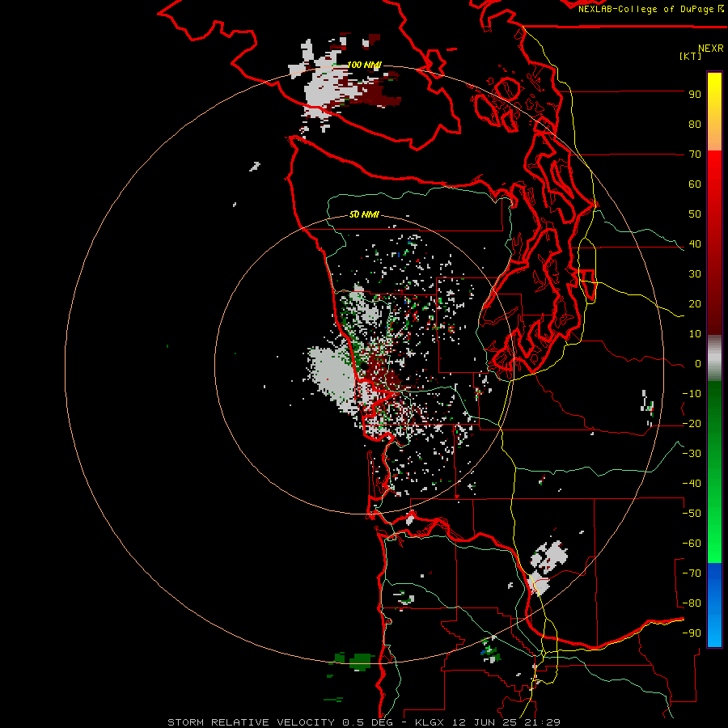Click the 100 NMI range ring label
The image size is (728, 728).
coord(364,65)
